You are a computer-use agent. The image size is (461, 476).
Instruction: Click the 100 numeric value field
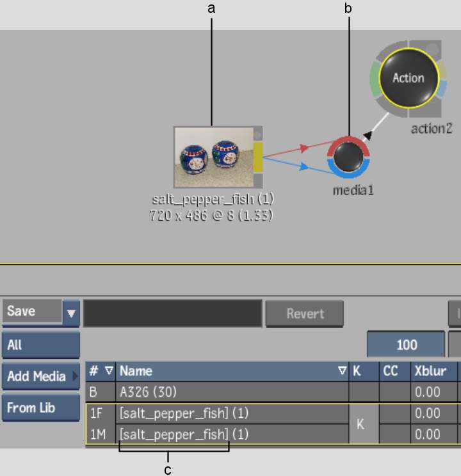[406, 345]
